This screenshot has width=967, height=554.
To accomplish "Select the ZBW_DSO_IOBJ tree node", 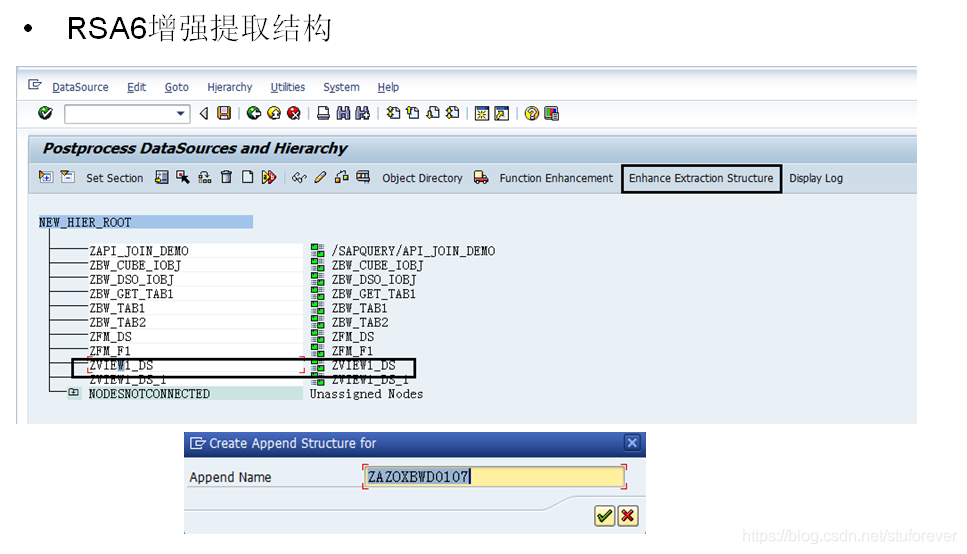I will [131, 279].
